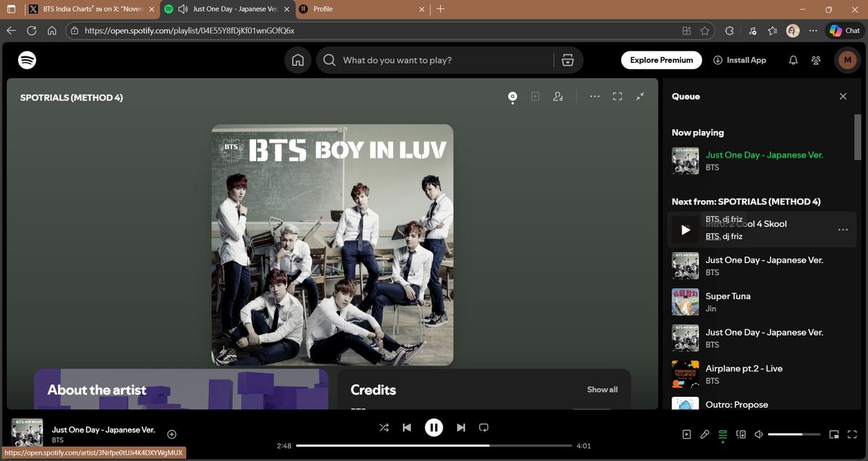
Task: Enter full screen from player bar
Action: (x=852, y=434)
